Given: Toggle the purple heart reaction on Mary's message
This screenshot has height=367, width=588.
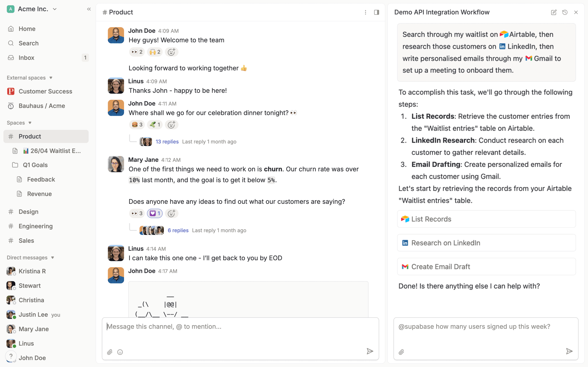Looking at the screenshot, I should pos(155,213).
